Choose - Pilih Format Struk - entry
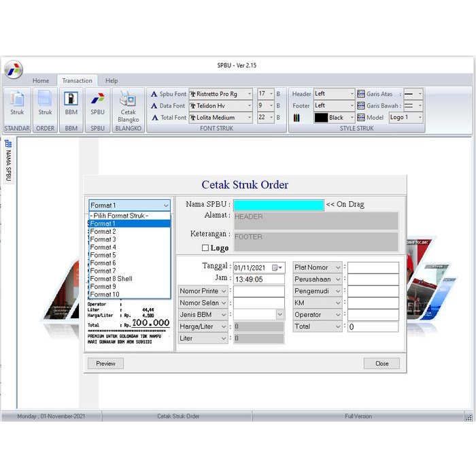 130,216
